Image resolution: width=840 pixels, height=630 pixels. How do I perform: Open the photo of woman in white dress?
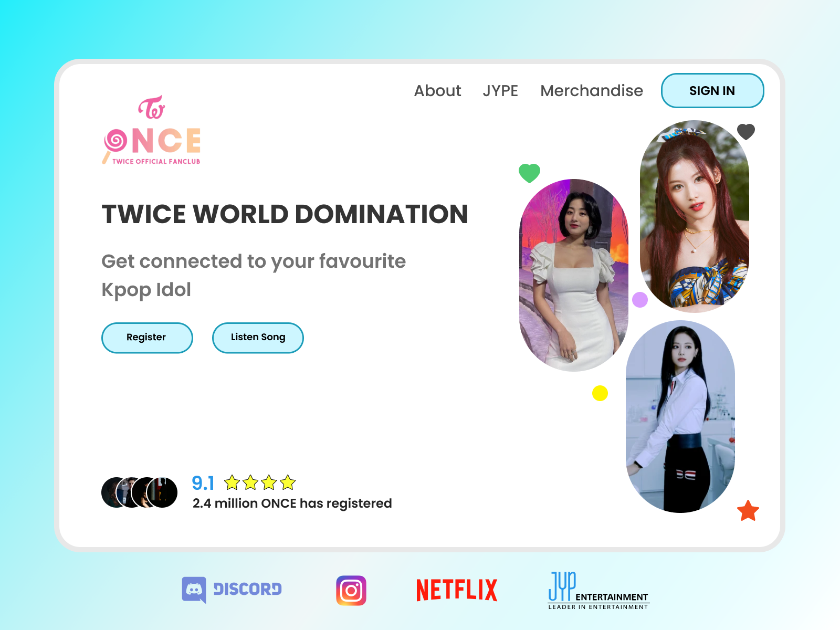click(x=574, y=275)
